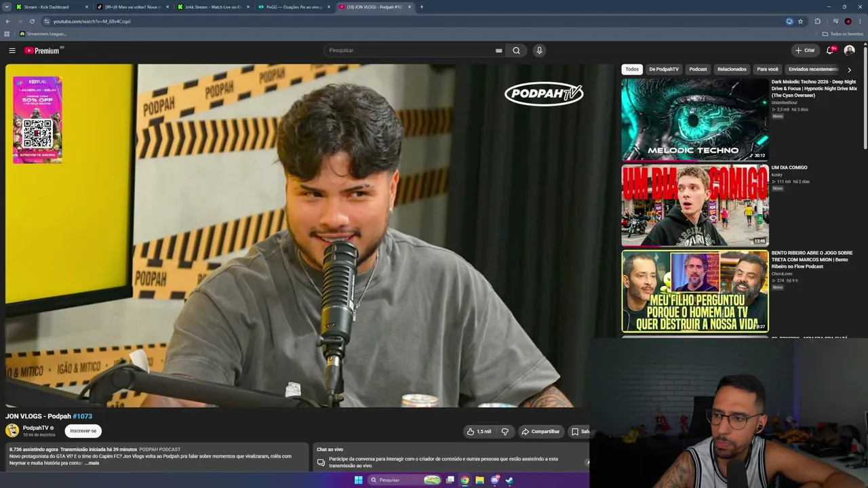Switch to the Stream - Kick Dashboard tab
The image size is (868, 488).
52,7
